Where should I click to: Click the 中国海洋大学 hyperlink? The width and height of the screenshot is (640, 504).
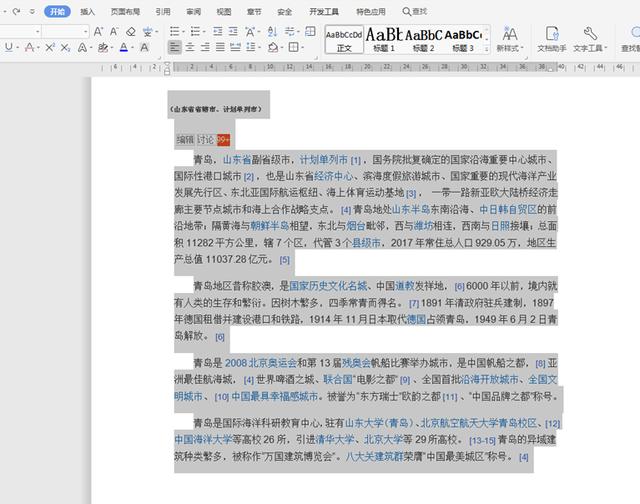pos(203,440)
